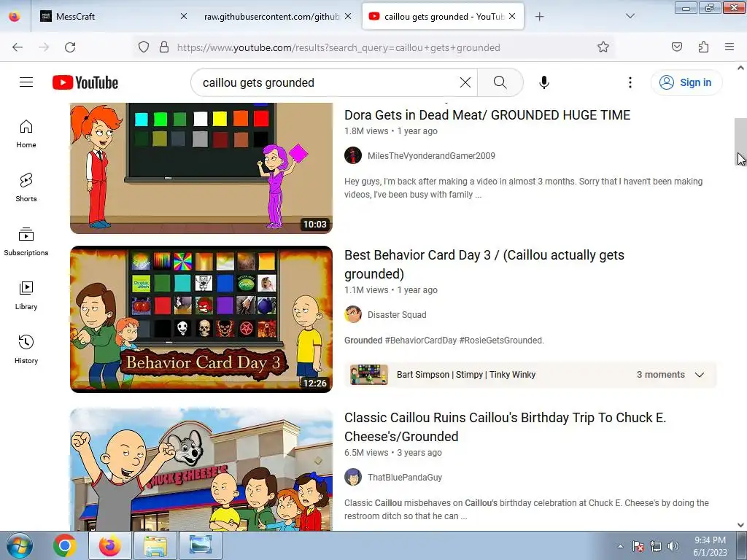Open Firefox tracking protection shield icon
Viewport: 747px width, 560px height.
[x=144, y=47]
